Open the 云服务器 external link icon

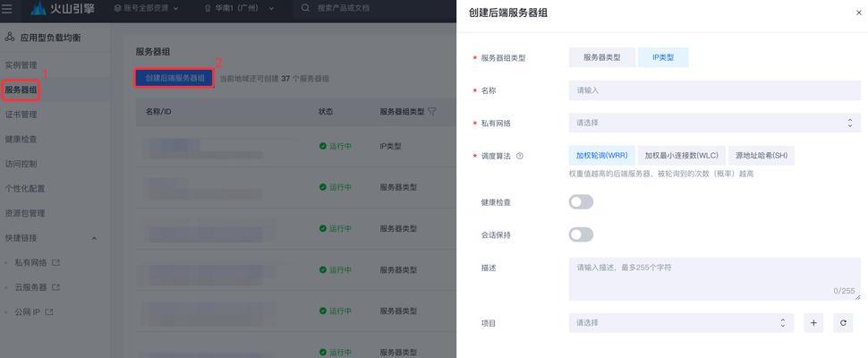tap(55, 287)
